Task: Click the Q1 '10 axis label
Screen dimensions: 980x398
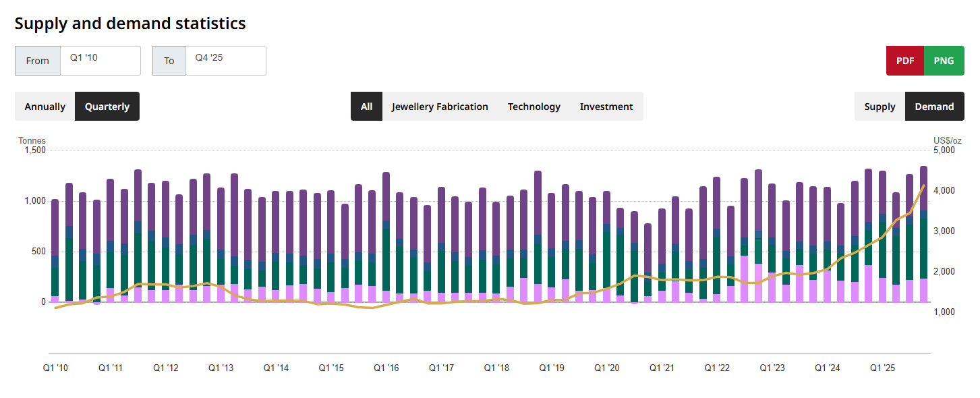Action: click(55, 368)
